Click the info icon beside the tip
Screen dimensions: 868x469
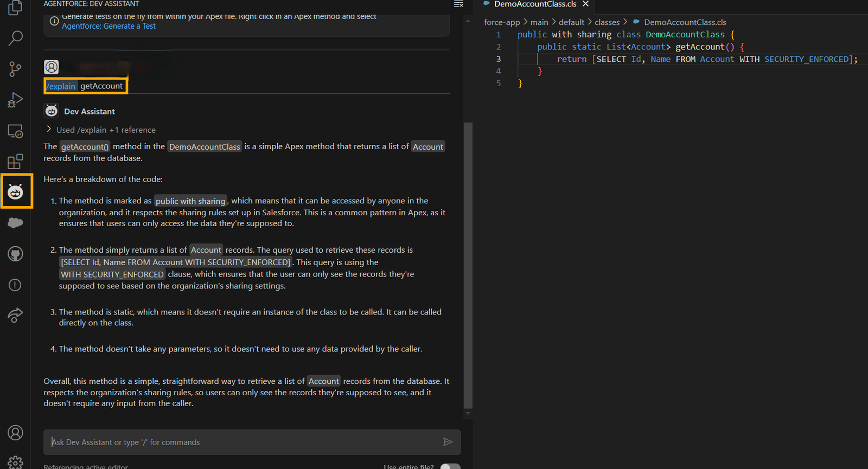pos(54,21)
